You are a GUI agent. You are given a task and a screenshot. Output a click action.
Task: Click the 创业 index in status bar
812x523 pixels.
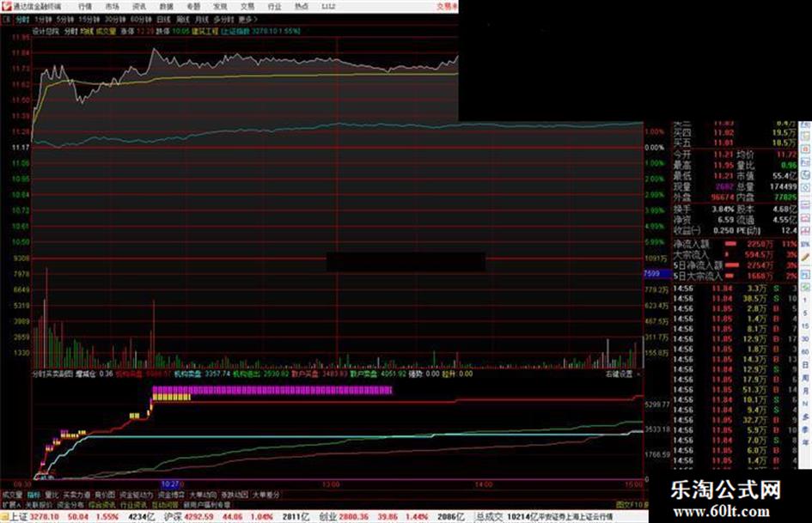pos(328,517)
